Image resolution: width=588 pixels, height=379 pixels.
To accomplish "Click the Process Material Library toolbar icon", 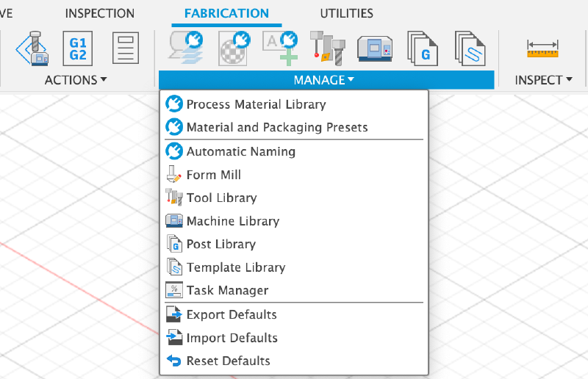I will coord(186,48).
